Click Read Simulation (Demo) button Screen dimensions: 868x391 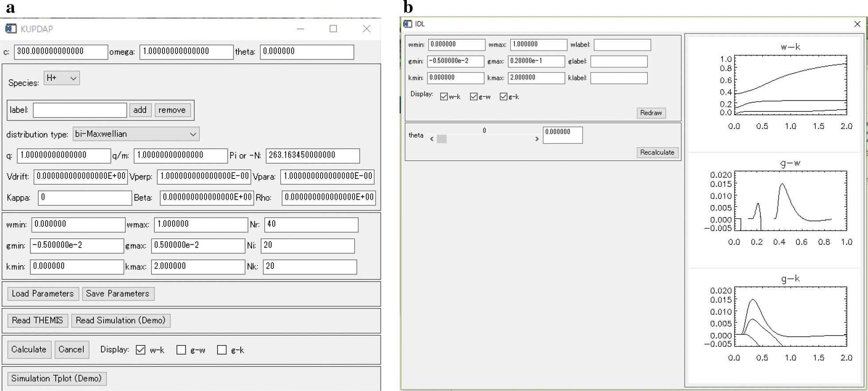(x=121, y=320)
